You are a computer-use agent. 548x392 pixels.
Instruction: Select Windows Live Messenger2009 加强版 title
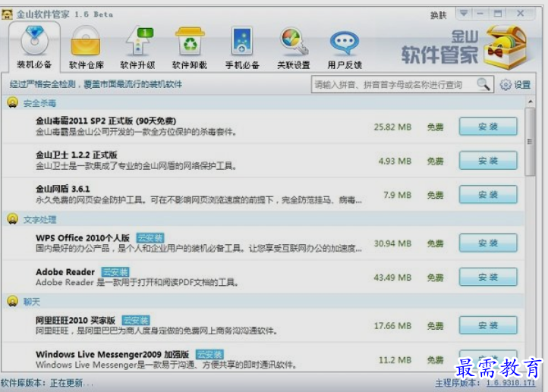pos(112,355)
